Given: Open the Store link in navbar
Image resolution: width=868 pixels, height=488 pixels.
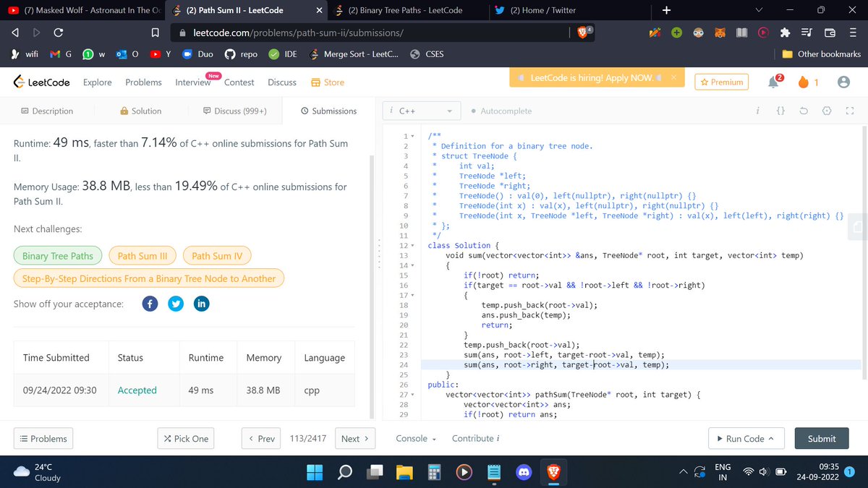Looking at the screenshot, I should pyautogui.click(x=328, y=82).
